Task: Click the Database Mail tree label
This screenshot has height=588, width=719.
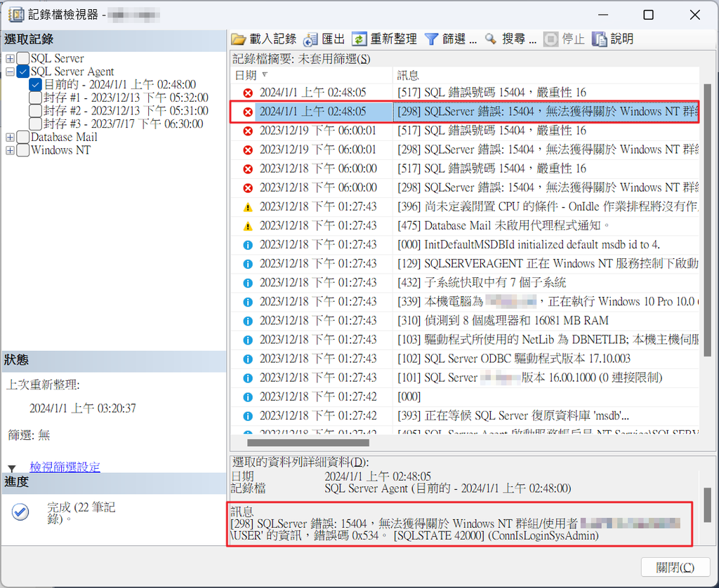Action: point(64,137)
